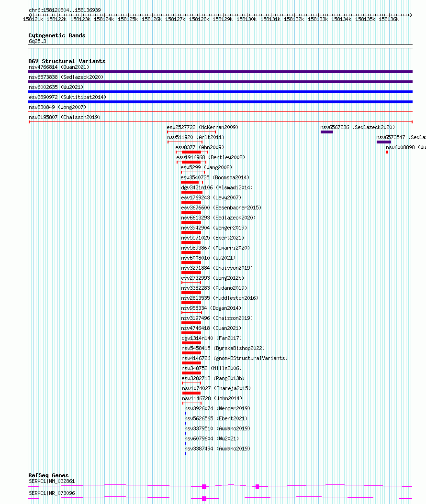Open the nsv3197496 (Chaisson2019) variant
The width and height of the screenshot is (426, 504).
click(217, 318)
